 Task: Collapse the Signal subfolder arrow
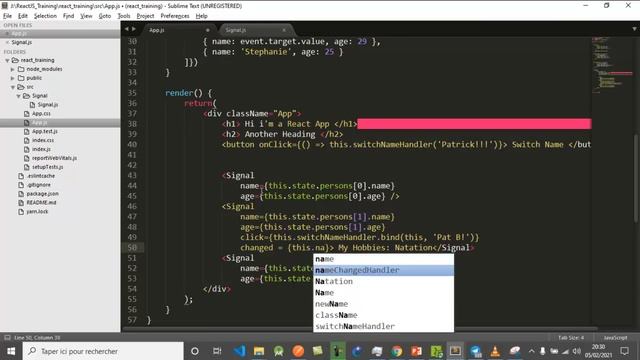tap(18, 96)
